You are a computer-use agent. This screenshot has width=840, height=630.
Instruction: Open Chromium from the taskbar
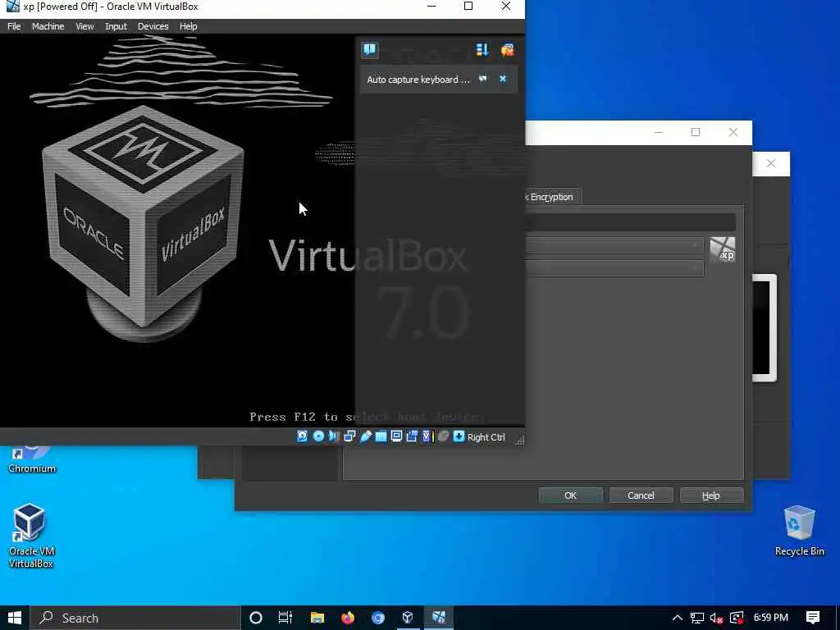click(378, 618)
